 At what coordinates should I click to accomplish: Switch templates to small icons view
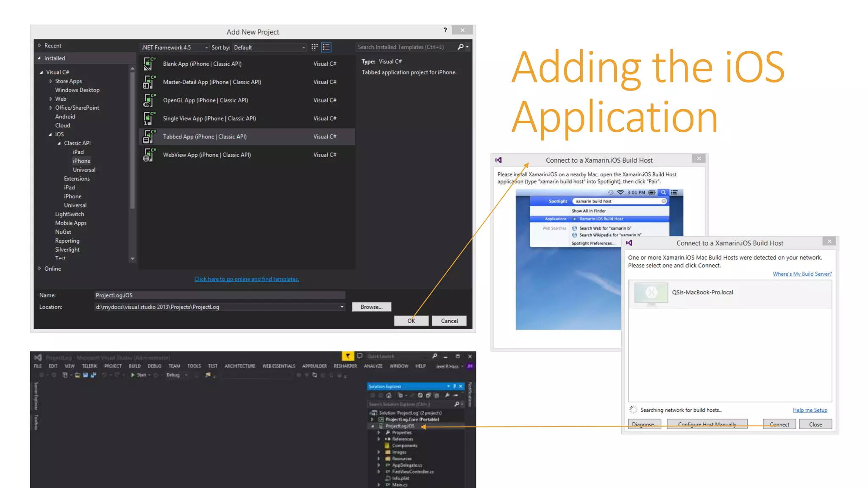[314, 47]
